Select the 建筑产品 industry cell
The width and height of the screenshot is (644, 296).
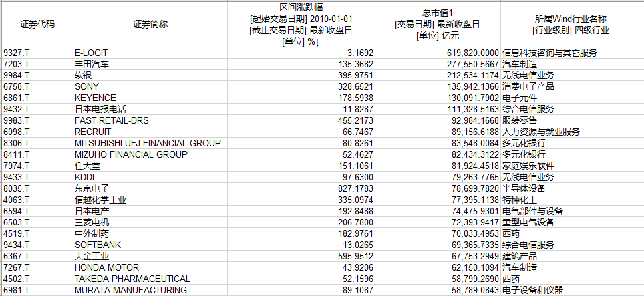click(572, 257)
